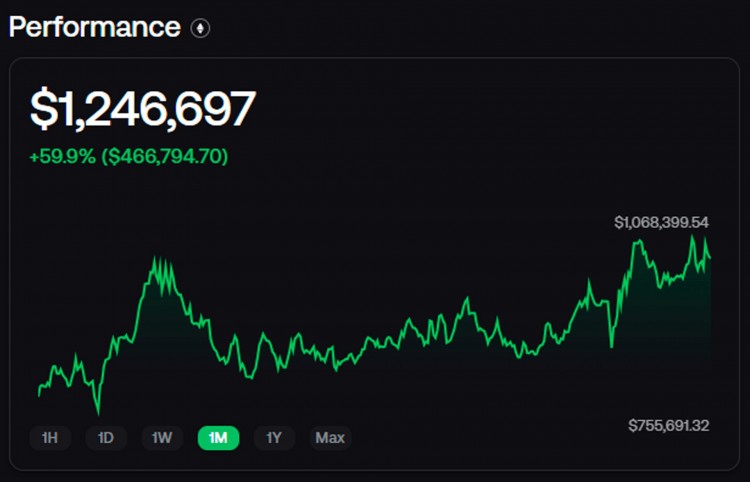Click the first big peak on the chart's left
The image size is (750, 482).
(155, 260)
